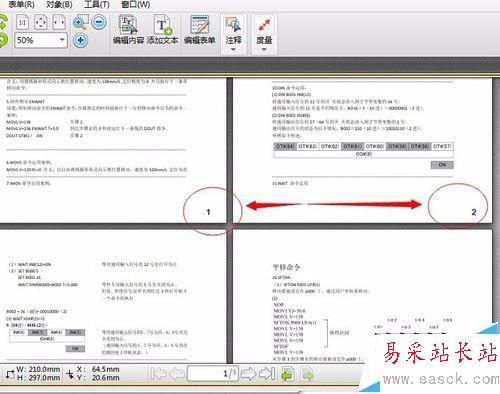Go to the last page arrow
This screenshot has height=394, width=500.
pos(267,374)
